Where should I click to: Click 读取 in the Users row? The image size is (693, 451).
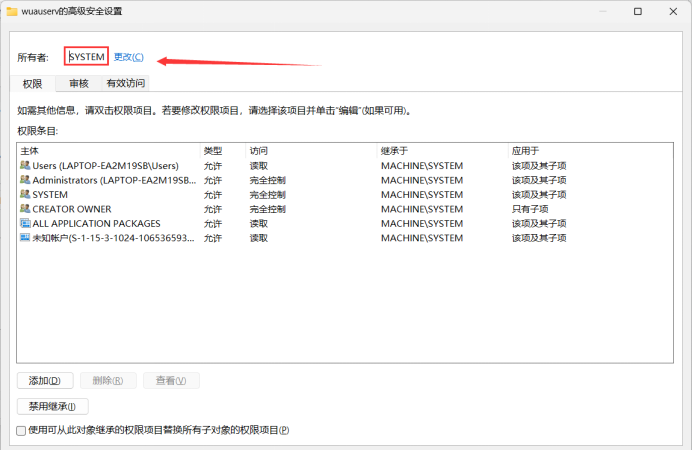point(259,166)
